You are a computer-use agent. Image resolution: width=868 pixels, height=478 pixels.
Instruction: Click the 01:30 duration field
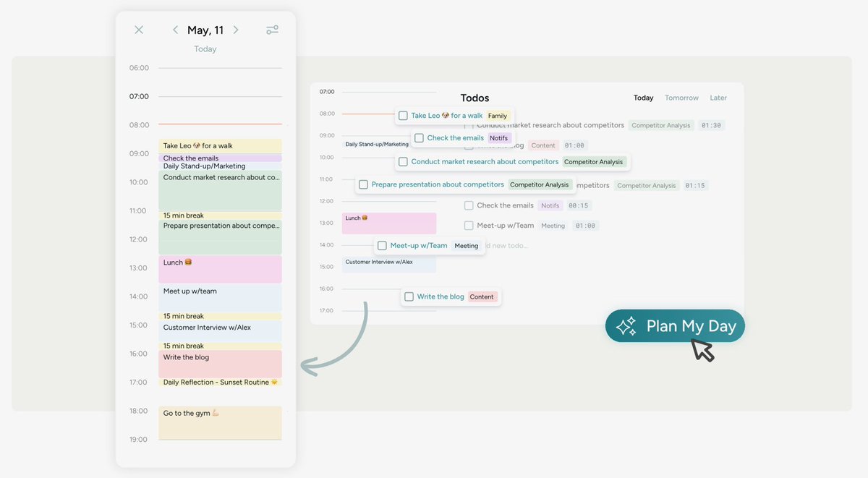[x=711, y=125]
